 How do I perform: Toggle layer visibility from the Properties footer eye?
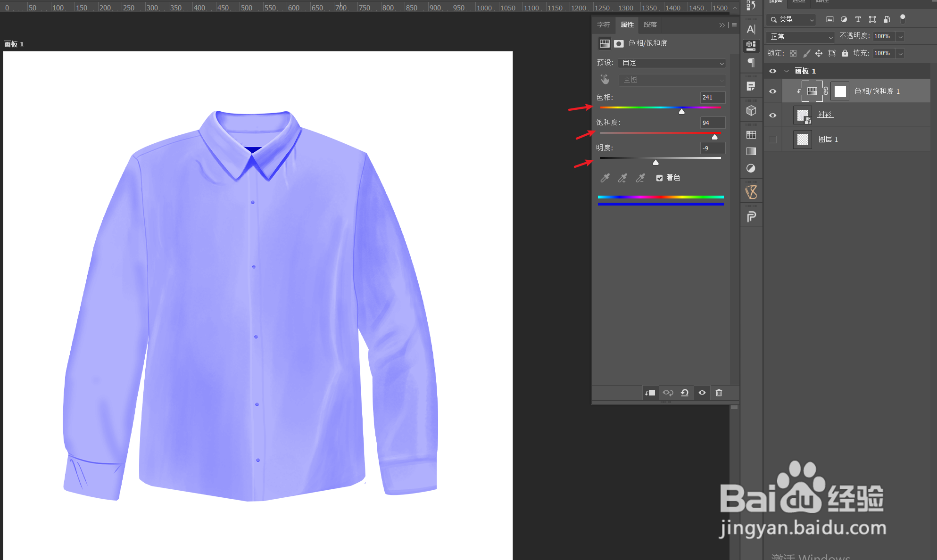(702, 393)
